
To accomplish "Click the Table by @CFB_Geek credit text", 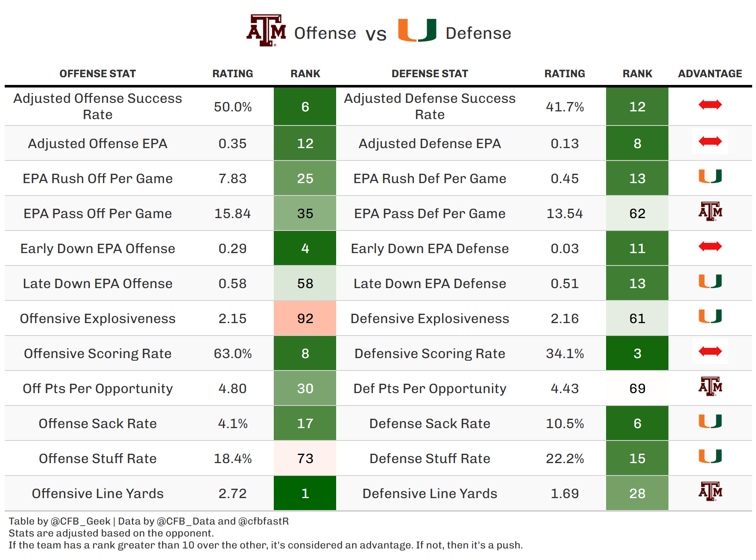I will (60, 521).
